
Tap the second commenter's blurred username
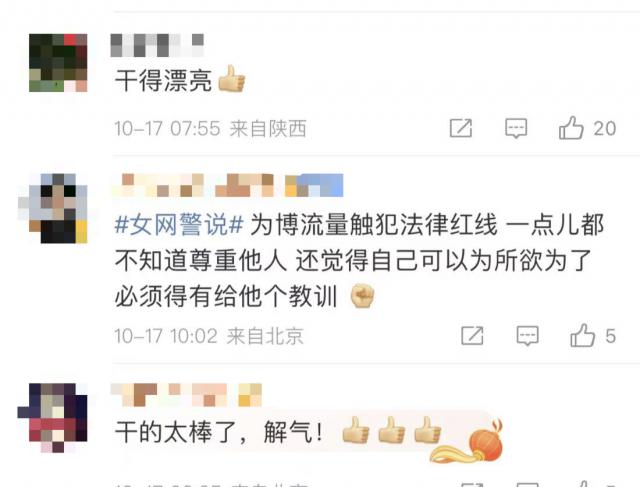(228, 185)
